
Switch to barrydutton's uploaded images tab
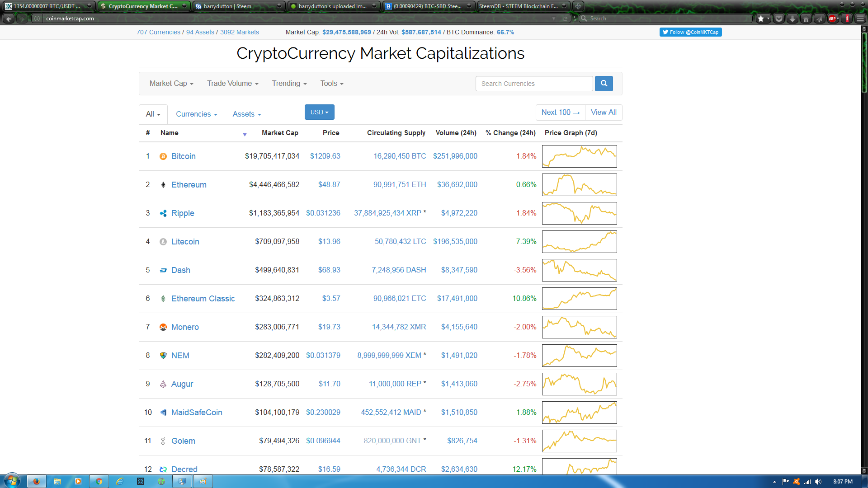tap(334, 6)
